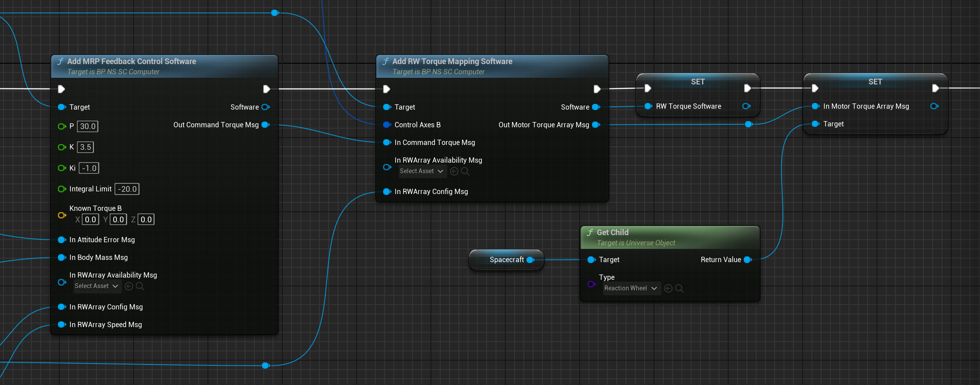980x385 pixels.
Task: Click Control Axes B input pin
Action: [x=387, y=125]
